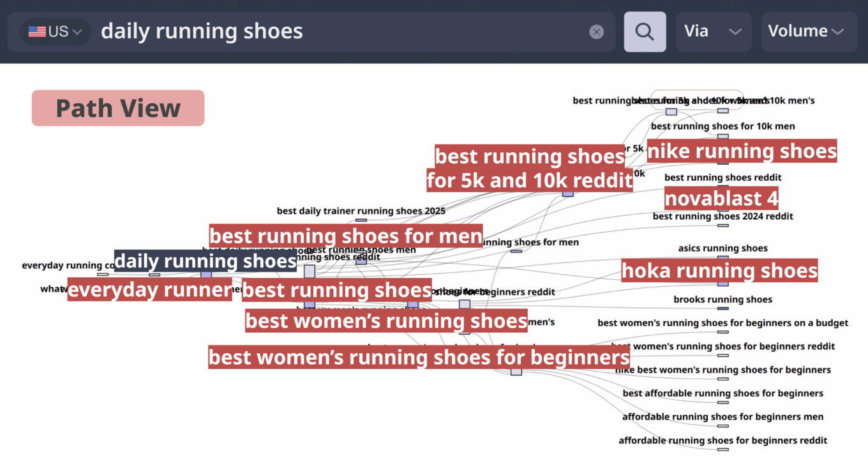Click the 'novablast 4' keyword
Image resolution: width=868 pixels, height=465 pixels.
click(721, 198)
